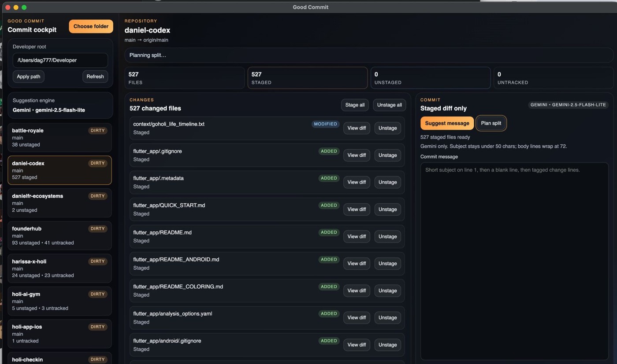Viewport: 617px width, 364px height.
Task: Click the Gemini gemini-2.5-flash-lite engine label
Action: 49,110
